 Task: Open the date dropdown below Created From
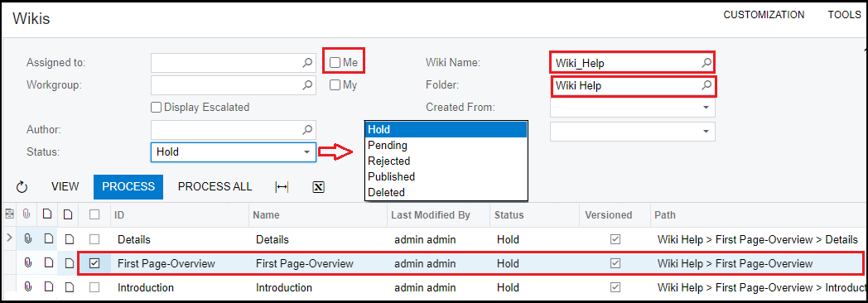click(706, 132)
